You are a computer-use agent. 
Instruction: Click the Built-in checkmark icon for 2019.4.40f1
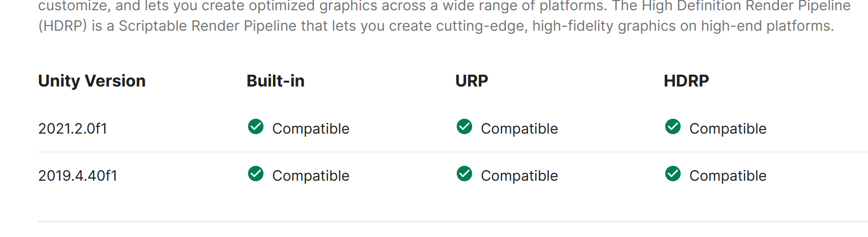coord(256,174)
